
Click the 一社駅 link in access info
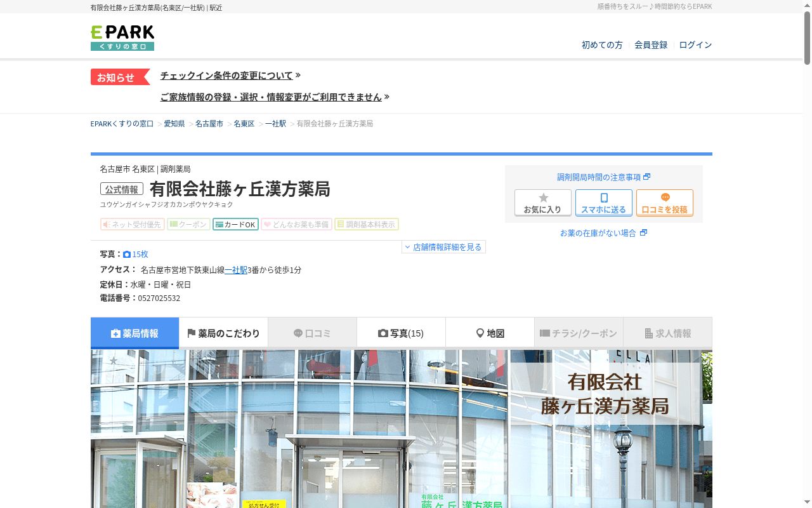click(x=236, y=270)
